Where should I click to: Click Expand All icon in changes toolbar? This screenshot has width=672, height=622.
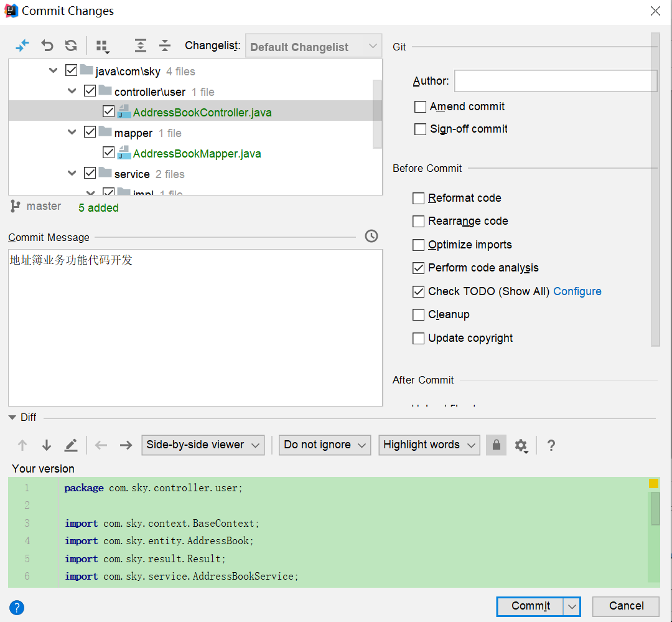141,45
